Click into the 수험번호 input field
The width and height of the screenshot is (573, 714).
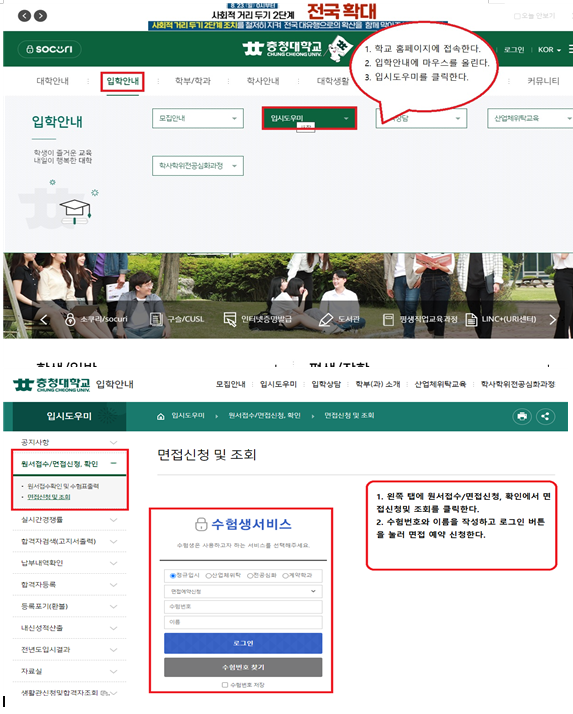point(243,607)
